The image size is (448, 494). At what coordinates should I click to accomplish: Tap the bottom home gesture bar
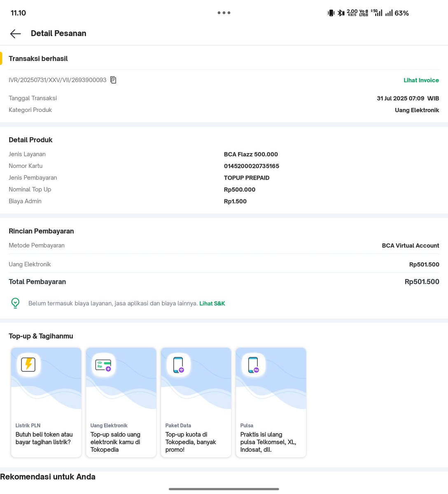(224, 489)
